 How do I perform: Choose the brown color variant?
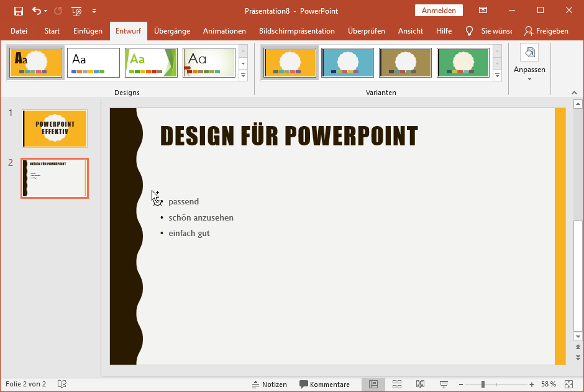pyautogui.click(x=405, y=63)
